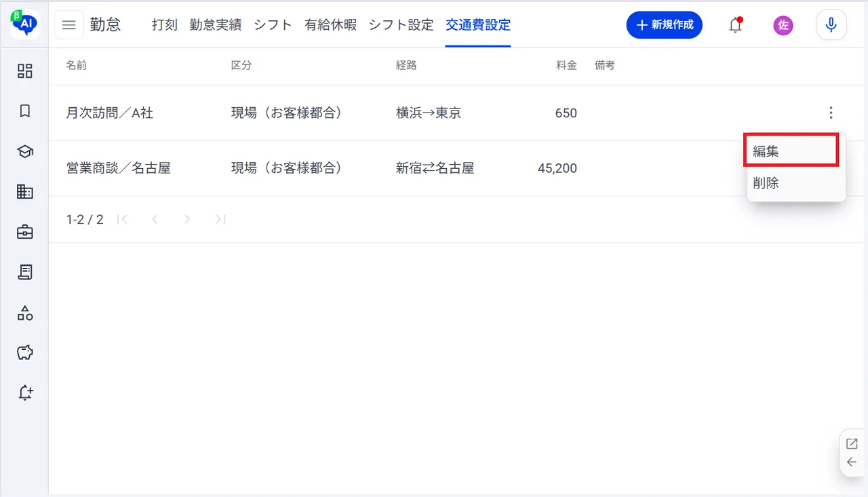Choose 削除 from the context menu
Image resolution: width=868 pixels, height=497 pixels.
(x=796, y=182)
